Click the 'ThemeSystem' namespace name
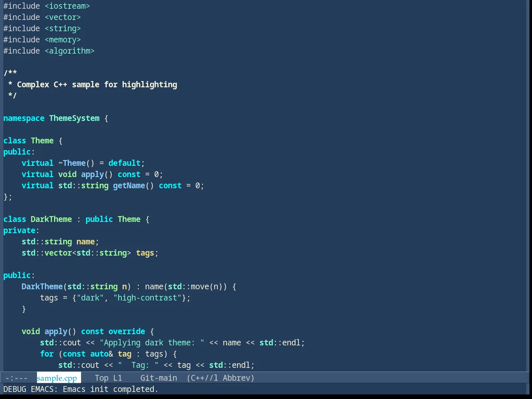532x399 pixels. coord(74,118)
